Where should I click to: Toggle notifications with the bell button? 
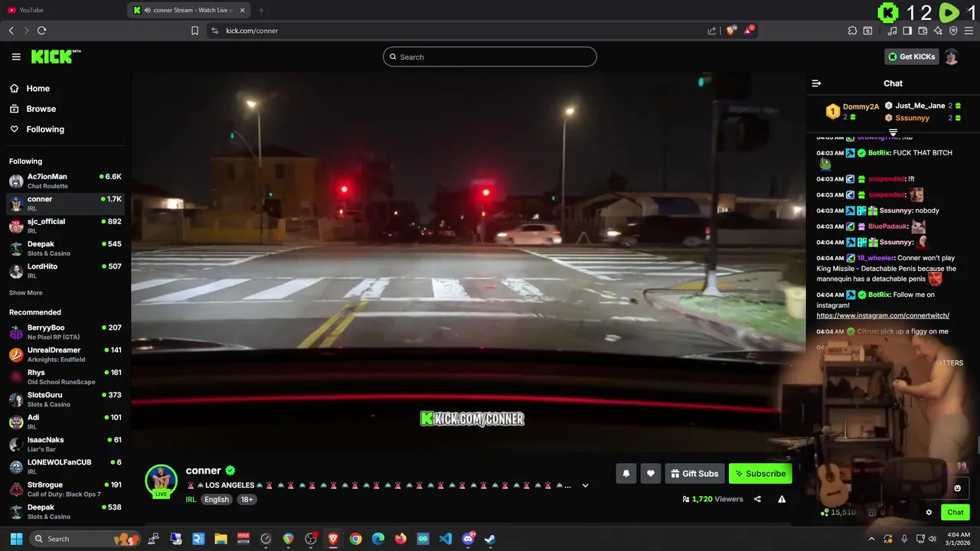626,474
